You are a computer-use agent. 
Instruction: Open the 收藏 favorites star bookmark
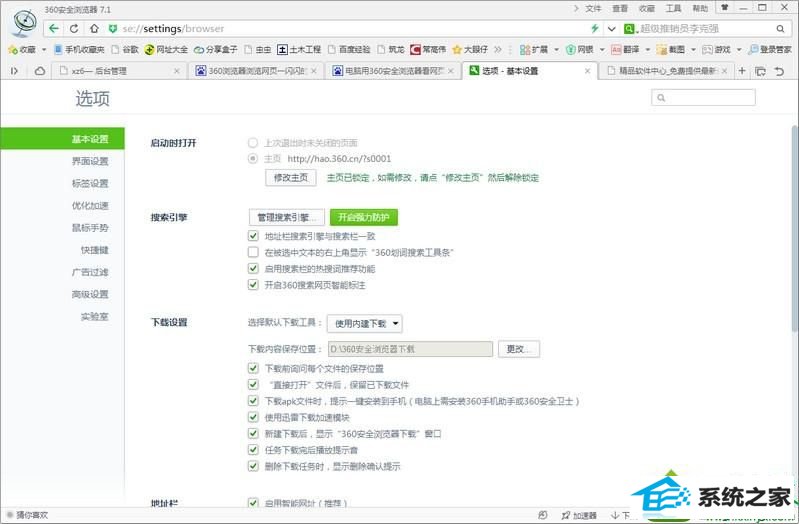[22, 49]
